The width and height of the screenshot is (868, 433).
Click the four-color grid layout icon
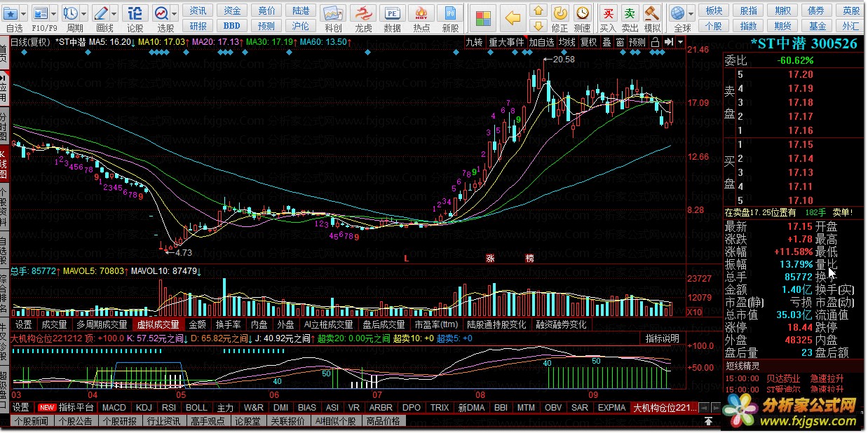pos(482,18)
